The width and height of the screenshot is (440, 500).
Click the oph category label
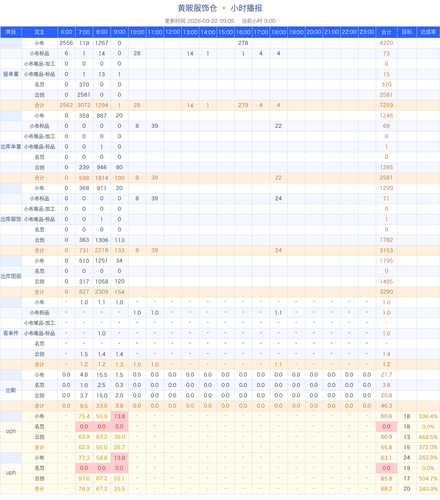[11, 431]
